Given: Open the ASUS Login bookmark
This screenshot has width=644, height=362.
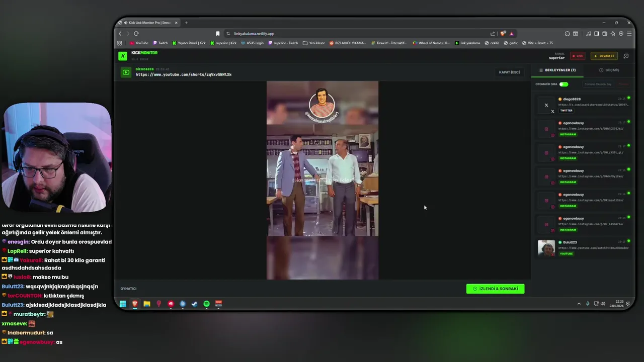Looking at the screenshot, I should (x=252, y=43).
